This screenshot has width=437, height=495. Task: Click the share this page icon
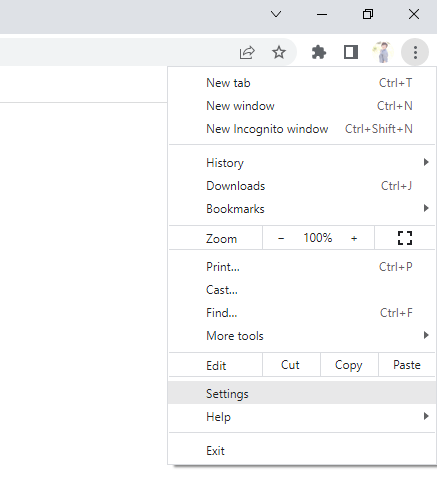247,53
